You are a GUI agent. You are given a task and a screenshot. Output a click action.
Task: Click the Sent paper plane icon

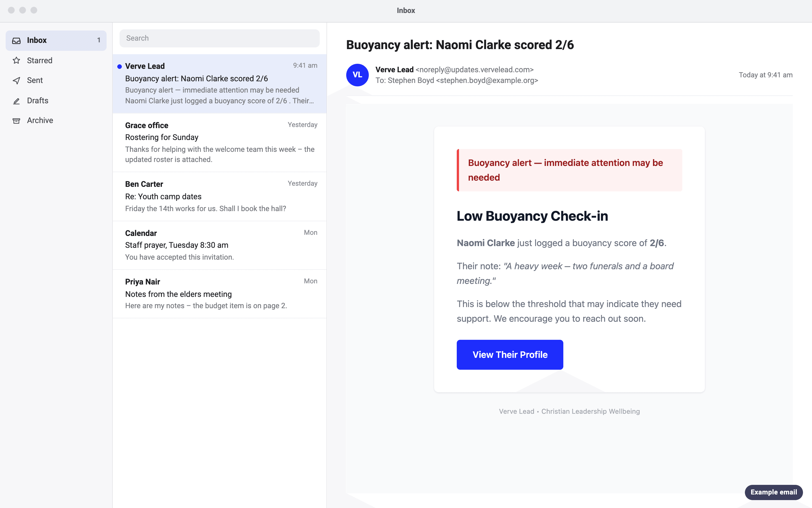16,81
